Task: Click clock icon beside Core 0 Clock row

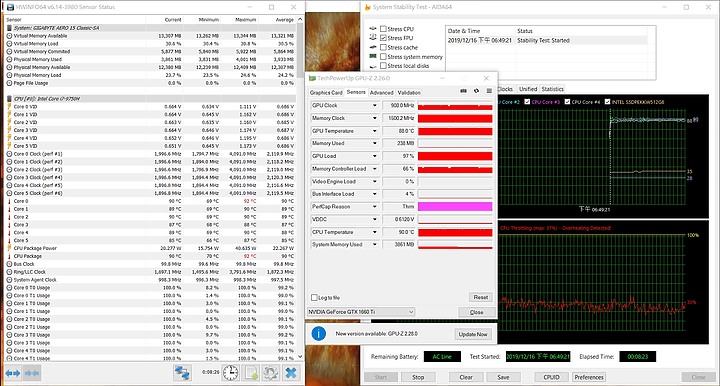Action: click(9, 154)
